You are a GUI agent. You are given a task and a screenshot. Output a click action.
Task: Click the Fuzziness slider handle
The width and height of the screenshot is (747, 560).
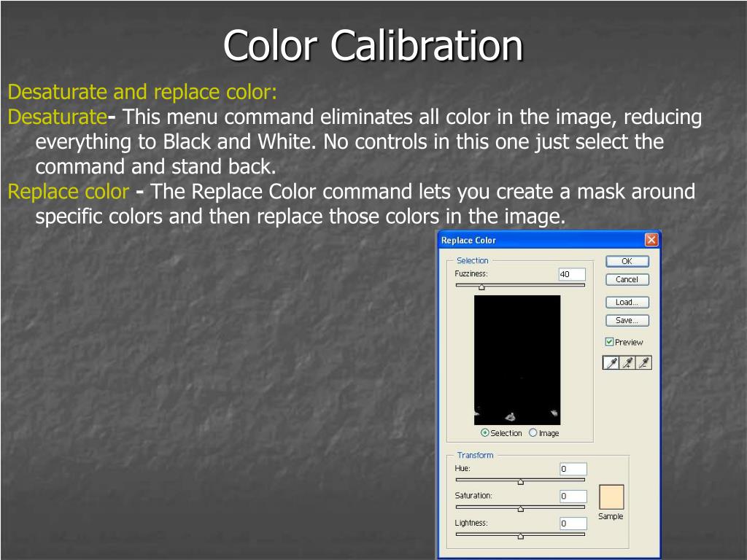481,287
